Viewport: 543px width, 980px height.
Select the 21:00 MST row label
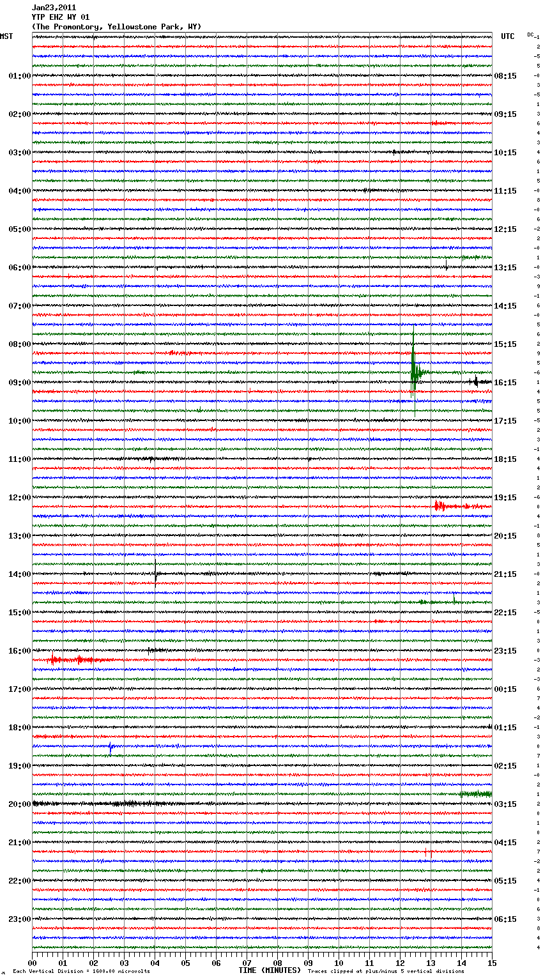[x=19, y=843]
